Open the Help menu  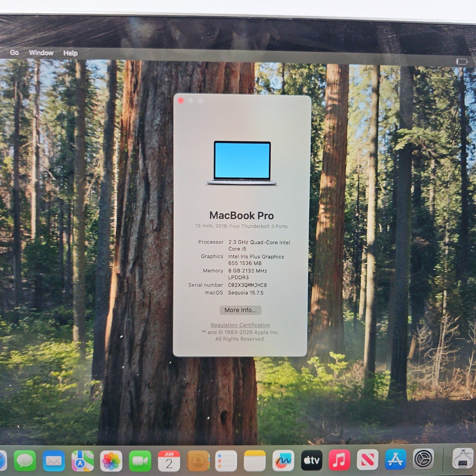(70, 53)
